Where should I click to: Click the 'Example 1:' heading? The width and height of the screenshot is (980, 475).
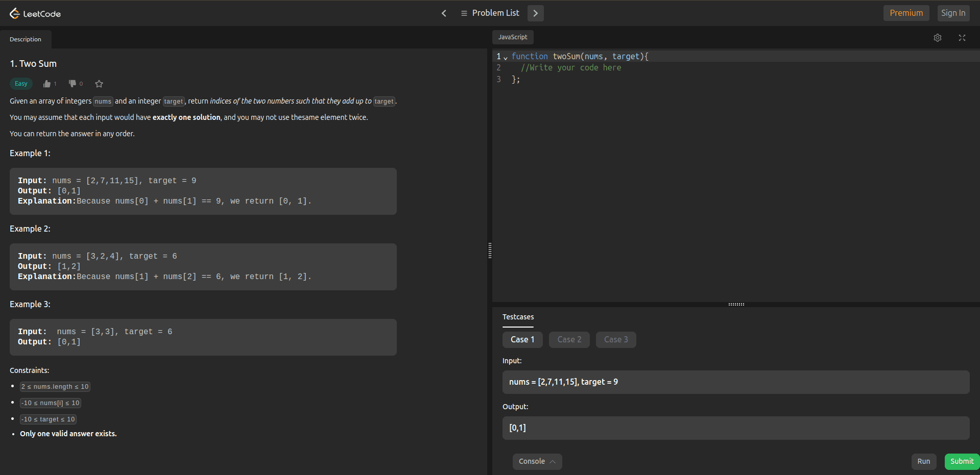pos(30,154)
